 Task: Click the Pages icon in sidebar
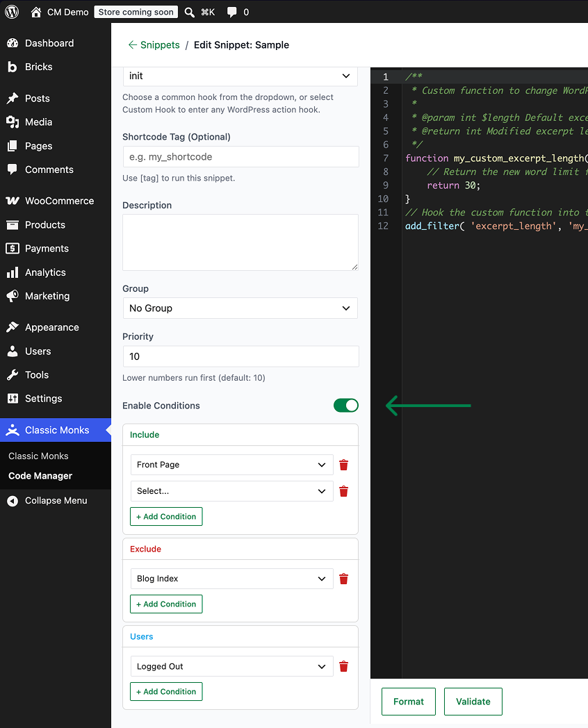[13, 146]
